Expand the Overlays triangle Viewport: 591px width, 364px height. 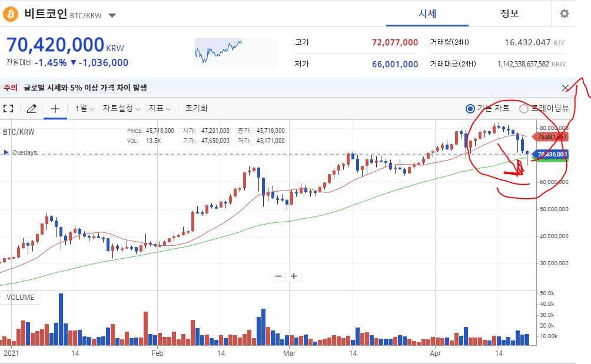coord(6,152)
